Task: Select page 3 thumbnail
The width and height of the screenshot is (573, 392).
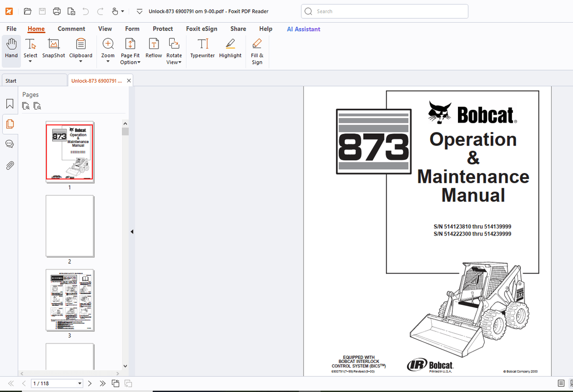Action: click(x=70, y=300)
